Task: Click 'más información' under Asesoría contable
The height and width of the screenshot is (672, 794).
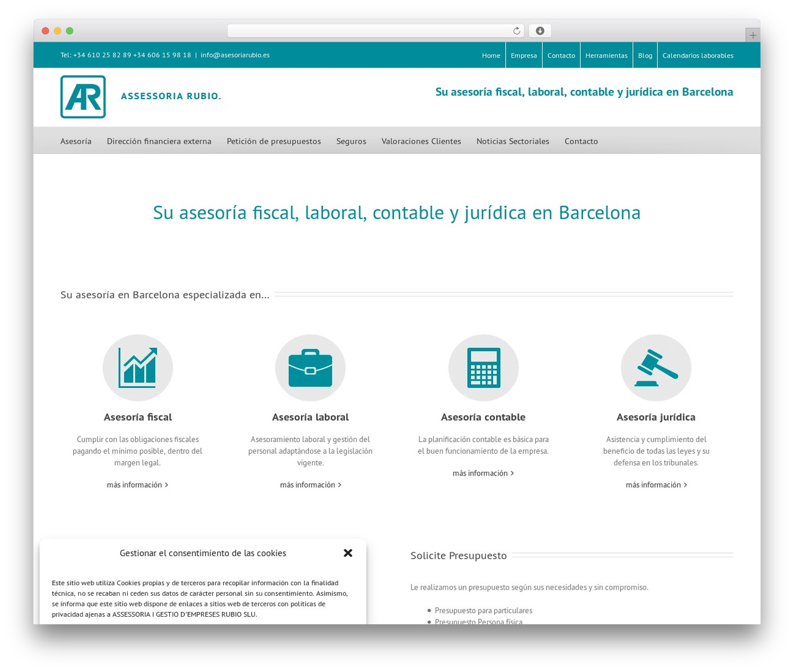Action: tap(483, 473)
